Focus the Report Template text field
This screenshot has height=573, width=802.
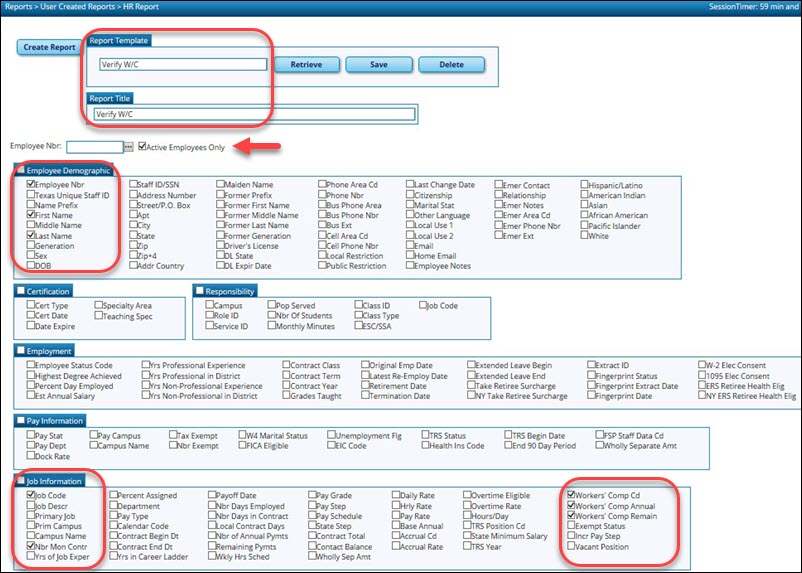pos(182,65)
